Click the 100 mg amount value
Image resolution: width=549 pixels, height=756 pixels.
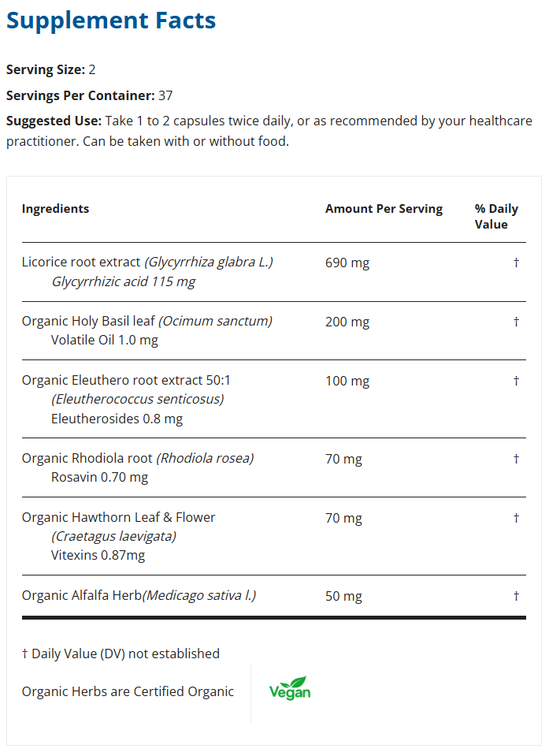coord(347,381)
